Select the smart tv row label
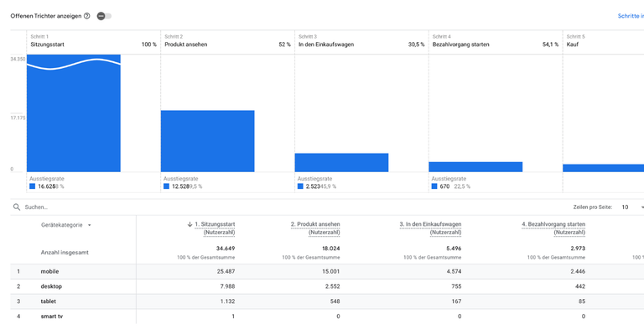Image resolution: width=644 pixels, height=330 pixels. coord(52,317)
